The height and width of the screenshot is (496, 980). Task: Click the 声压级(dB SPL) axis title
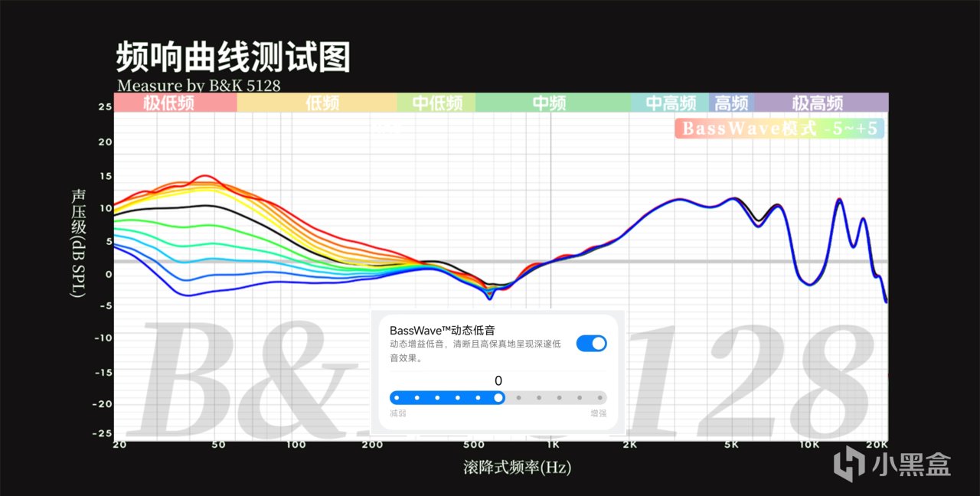pyautogui.click(x=80, y=243)
